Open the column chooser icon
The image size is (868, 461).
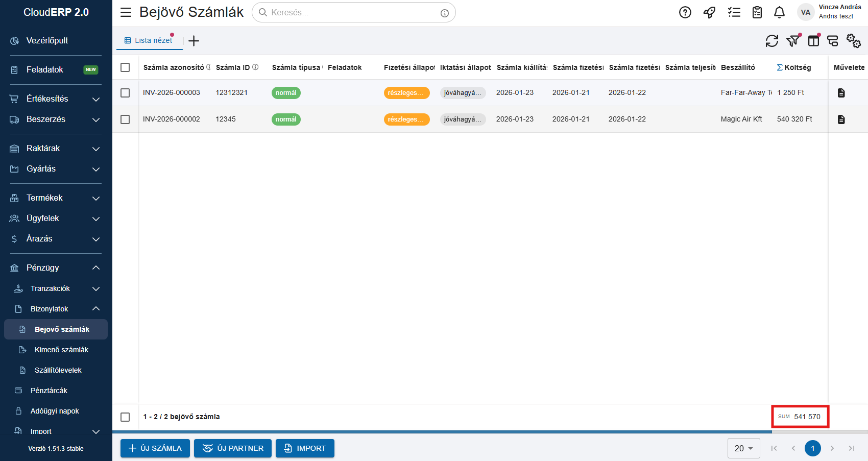pyautogui.click(x=813, y=41)
